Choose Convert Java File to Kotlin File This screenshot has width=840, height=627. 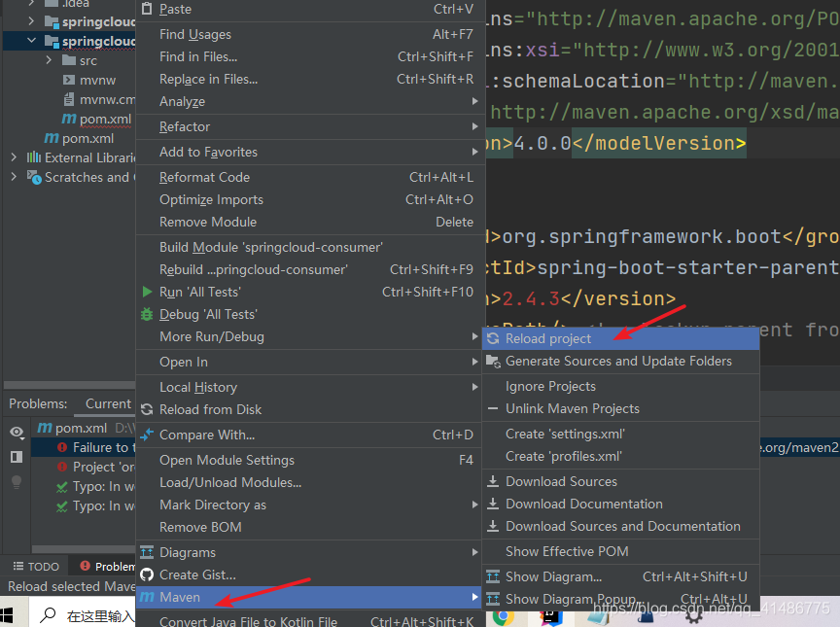pos(311,621)
